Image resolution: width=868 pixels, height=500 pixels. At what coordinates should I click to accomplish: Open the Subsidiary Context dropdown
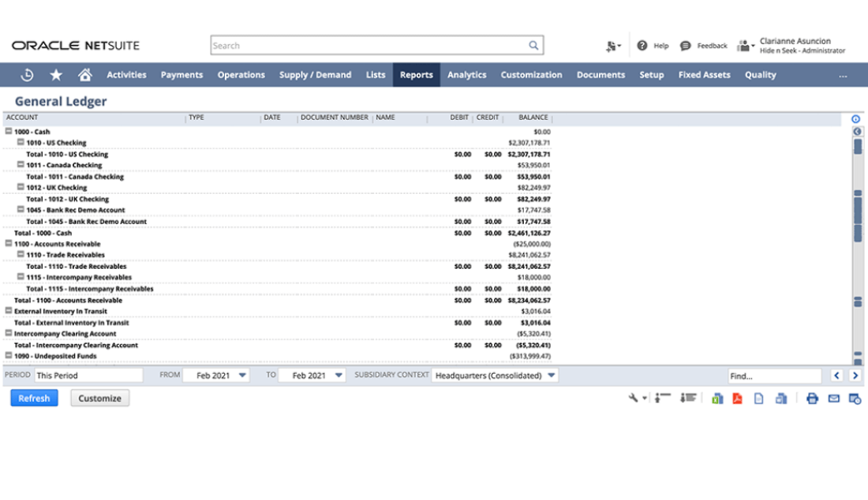551,375
